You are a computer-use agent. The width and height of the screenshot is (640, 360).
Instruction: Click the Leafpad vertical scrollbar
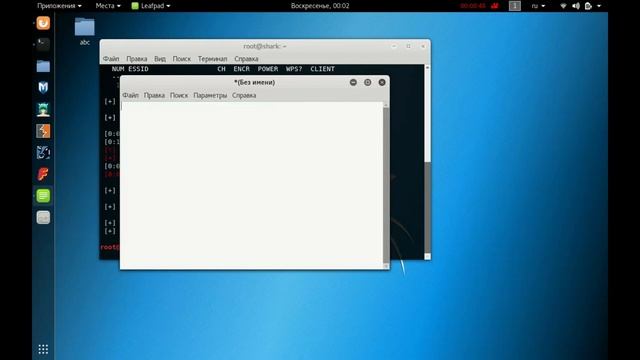pos(386,184)
